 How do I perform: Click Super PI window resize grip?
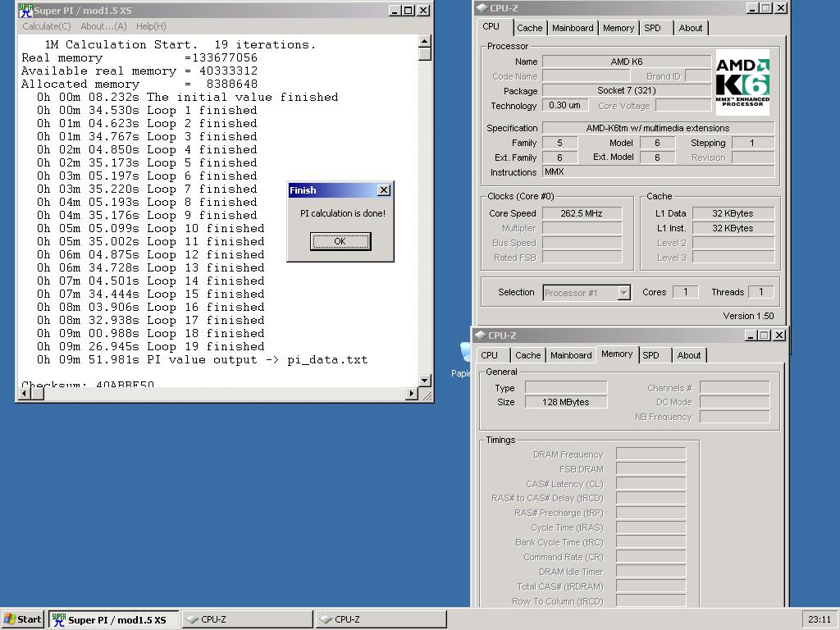coord(426,395)
